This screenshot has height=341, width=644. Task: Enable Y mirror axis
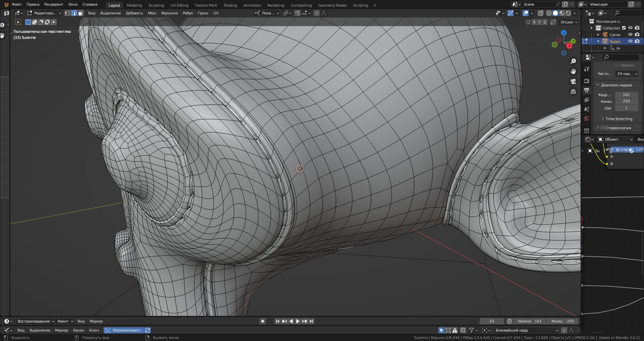(539, 22)
